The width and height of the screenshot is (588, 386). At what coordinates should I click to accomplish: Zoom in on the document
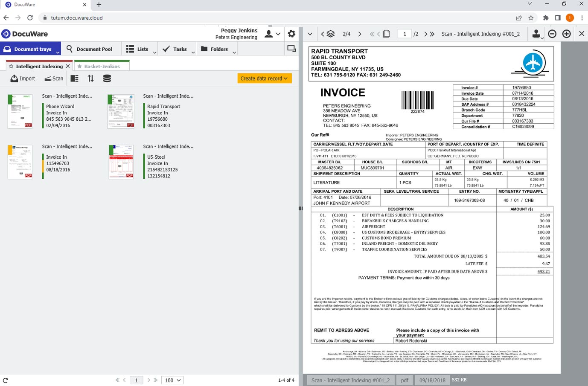[x=567, y=34]
